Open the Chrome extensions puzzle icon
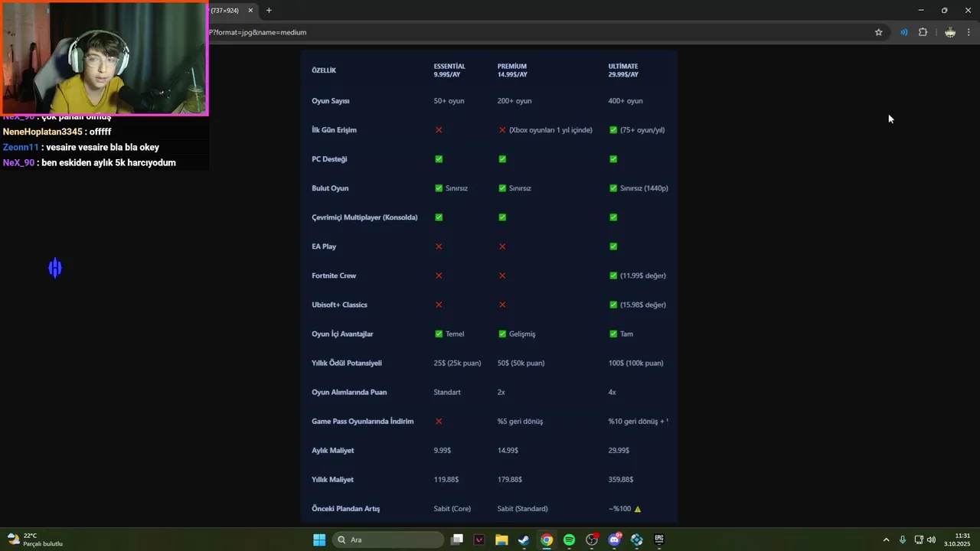 923,32
